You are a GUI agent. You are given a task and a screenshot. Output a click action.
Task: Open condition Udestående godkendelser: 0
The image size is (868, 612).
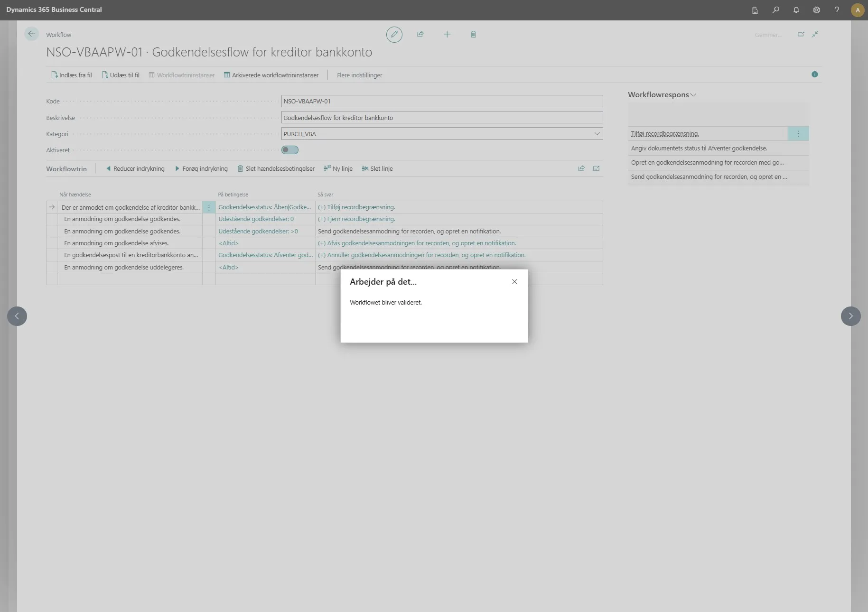256,219
